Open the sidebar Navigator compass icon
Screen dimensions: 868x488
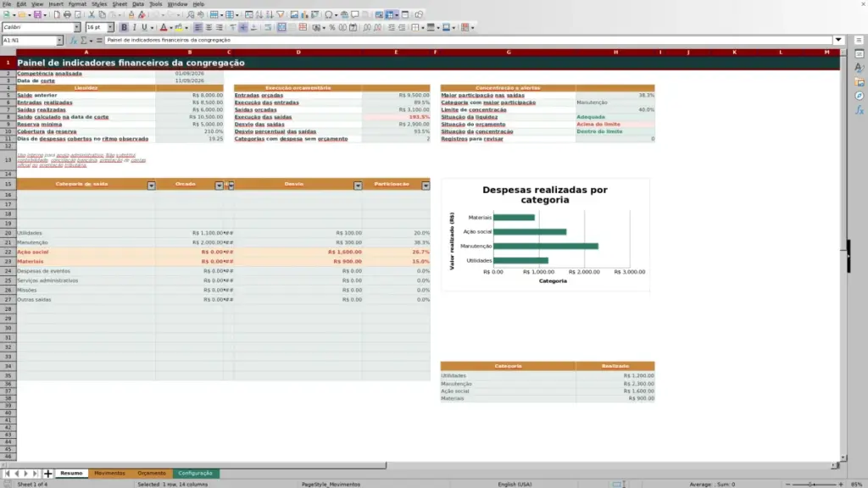pos(859,96)
